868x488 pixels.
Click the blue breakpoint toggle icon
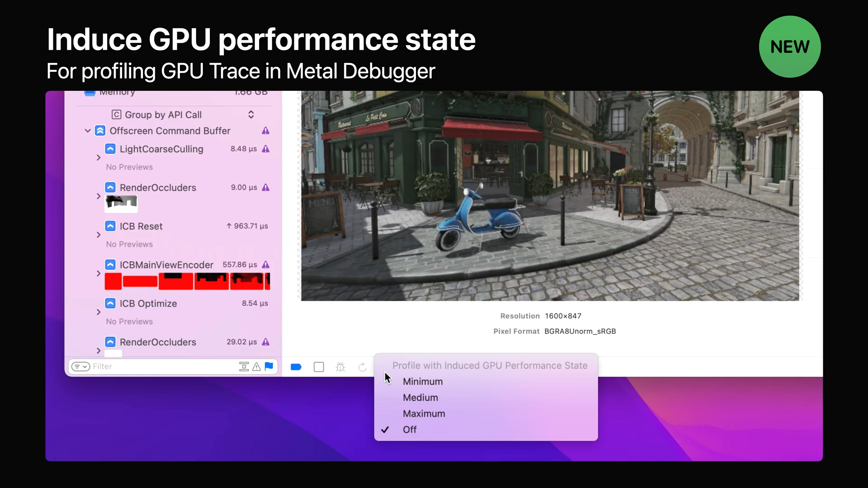coord(296,367)
